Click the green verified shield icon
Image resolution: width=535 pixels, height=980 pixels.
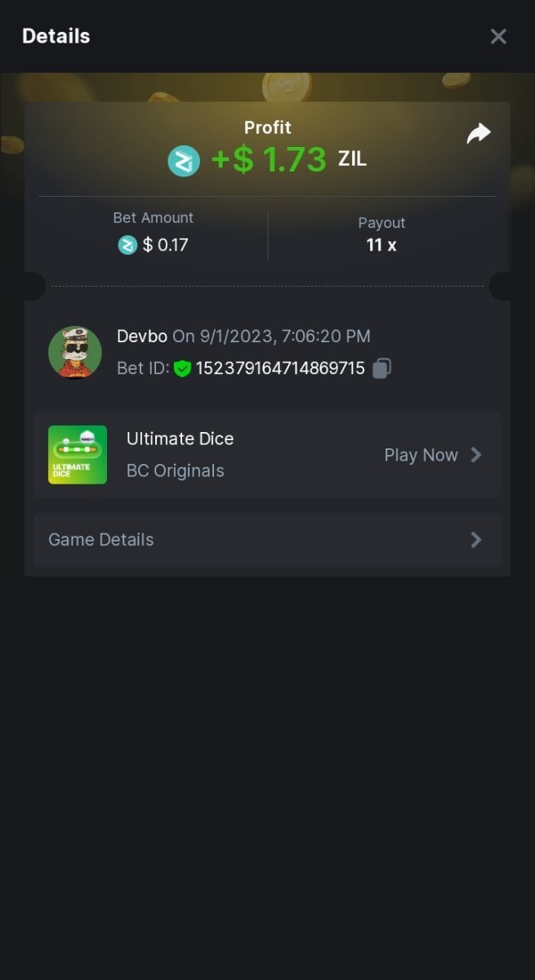[182, 369]
